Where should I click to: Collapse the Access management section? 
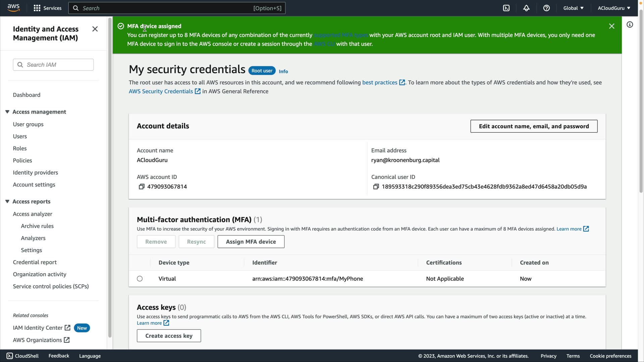(7, 112)
